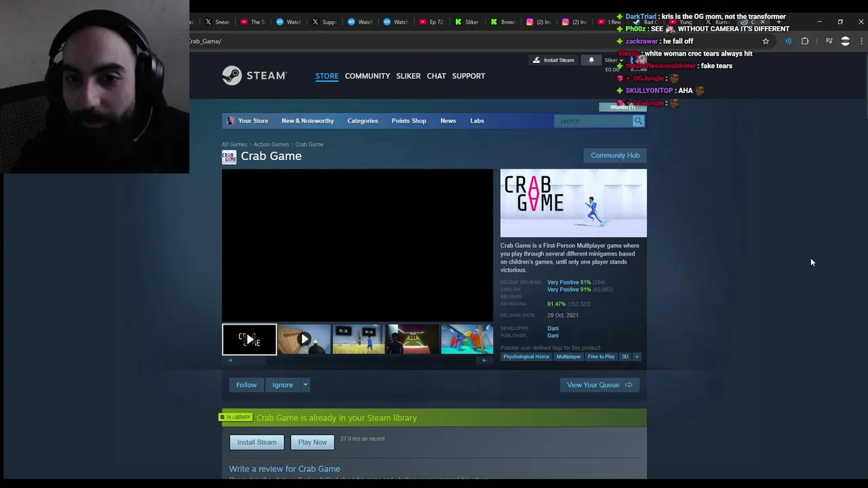Open developer Dani link
This screenshot has height=488, width=868.
point(553,329)
